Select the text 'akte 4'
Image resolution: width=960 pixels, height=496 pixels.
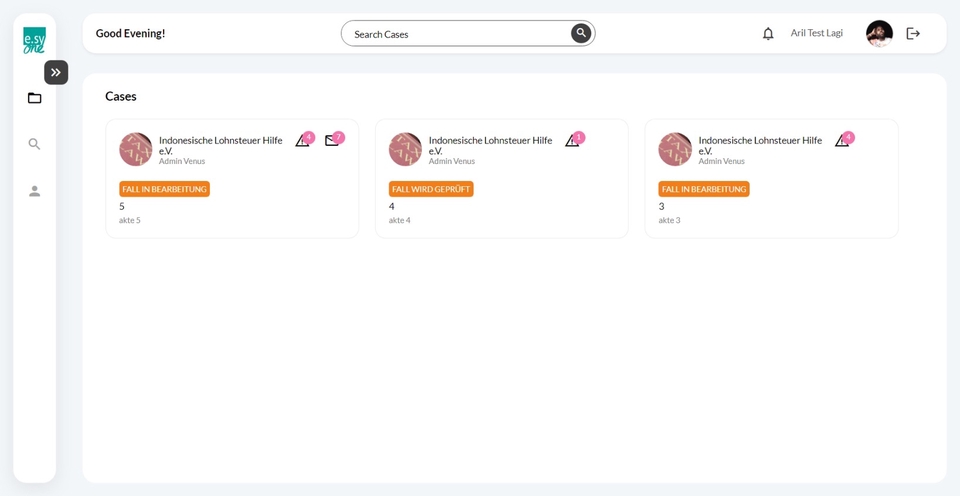click(400, 220)
